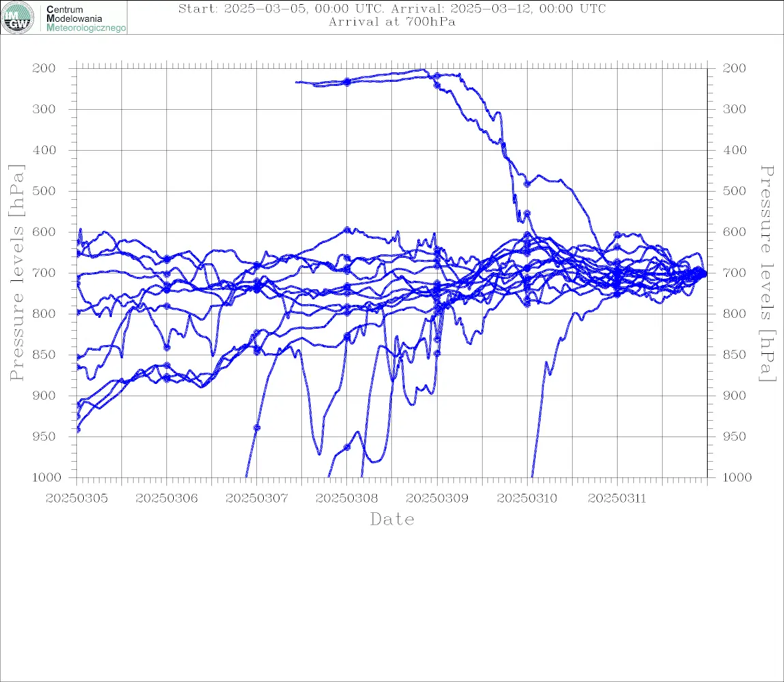
Task: Click the left axis 700 label
Action: tap(44, 273)
